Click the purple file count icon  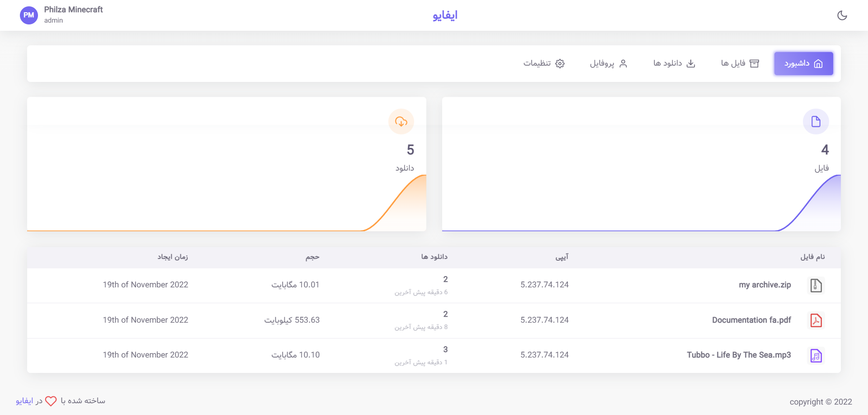pos(816,122)
